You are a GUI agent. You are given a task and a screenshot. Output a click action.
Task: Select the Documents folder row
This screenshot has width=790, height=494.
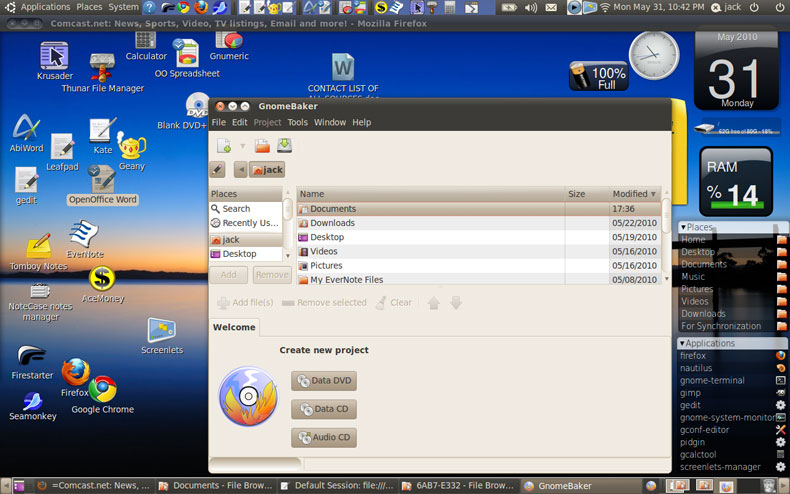tap(479, 209)
